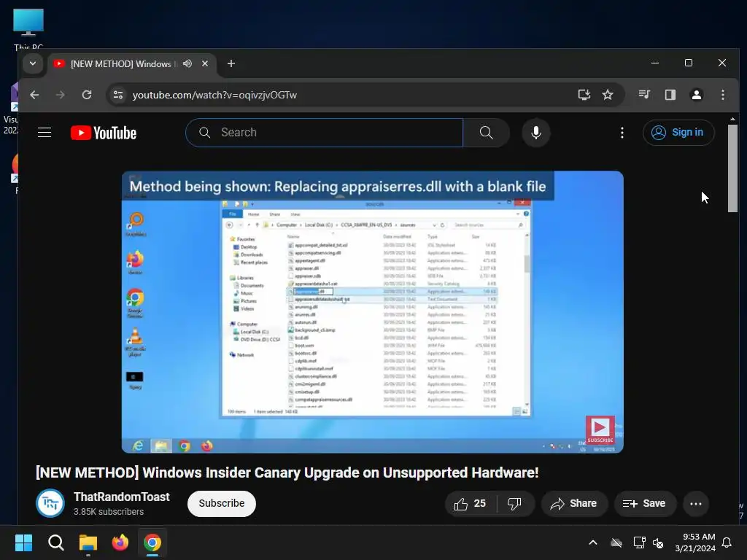Go to YouTube home via logo
The height and width of the screenshot is (560, 747).
click(x=104, y=133)
